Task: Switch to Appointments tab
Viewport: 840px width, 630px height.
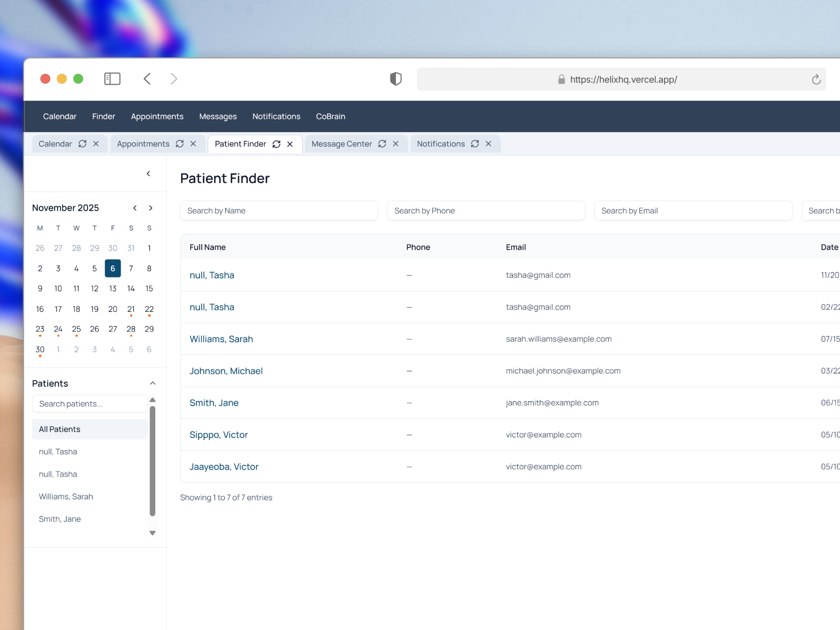Action: [143, 144]
